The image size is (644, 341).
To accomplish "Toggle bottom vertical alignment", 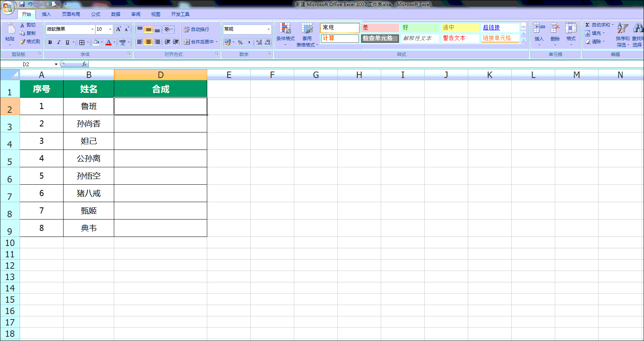I will click(157, 29).
